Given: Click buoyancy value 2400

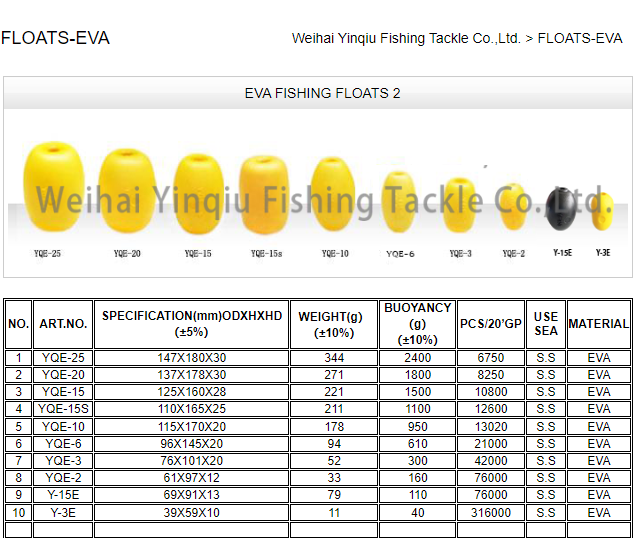Looking at the screenshot, I should (x=417, y=358).
